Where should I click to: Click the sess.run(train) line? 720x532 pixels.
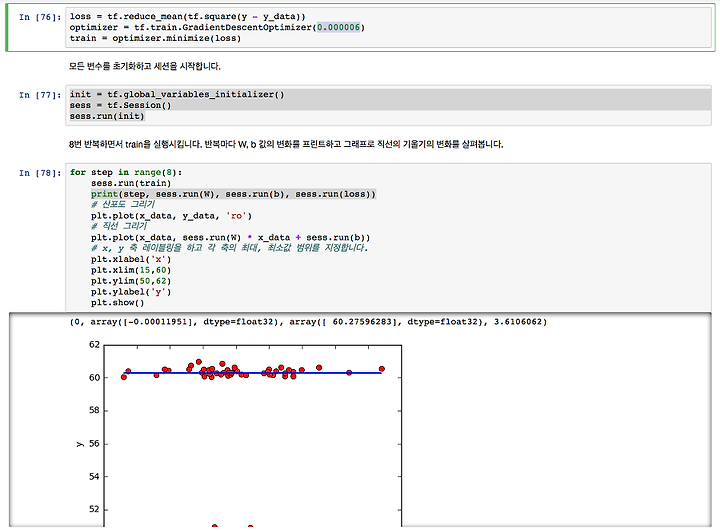click(131, 183)
